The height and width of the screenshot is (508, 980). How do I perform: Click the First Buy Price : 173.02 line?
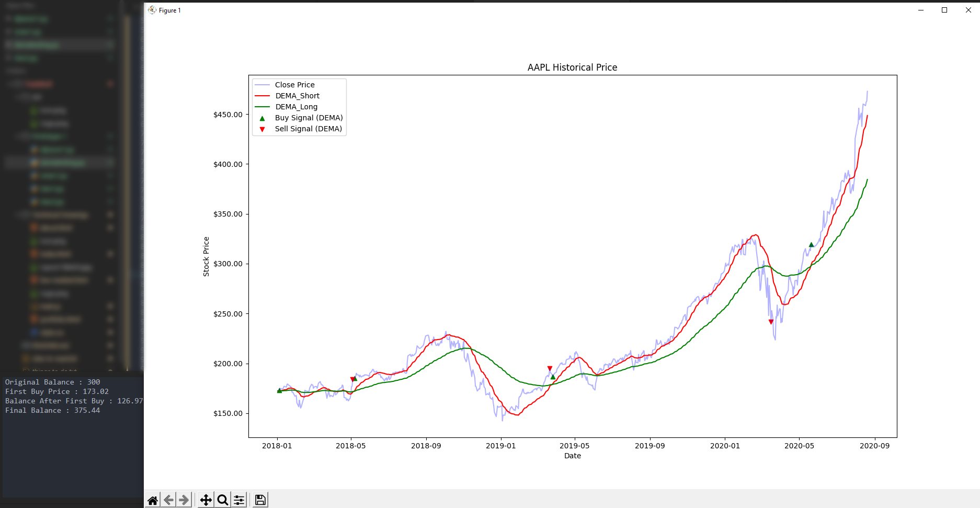tap(57, 392)
